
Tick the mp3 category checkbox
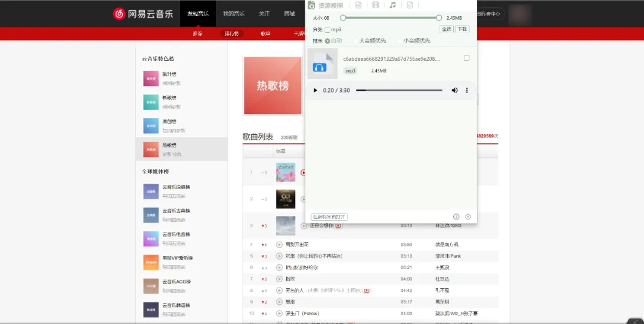coord(327,29)
